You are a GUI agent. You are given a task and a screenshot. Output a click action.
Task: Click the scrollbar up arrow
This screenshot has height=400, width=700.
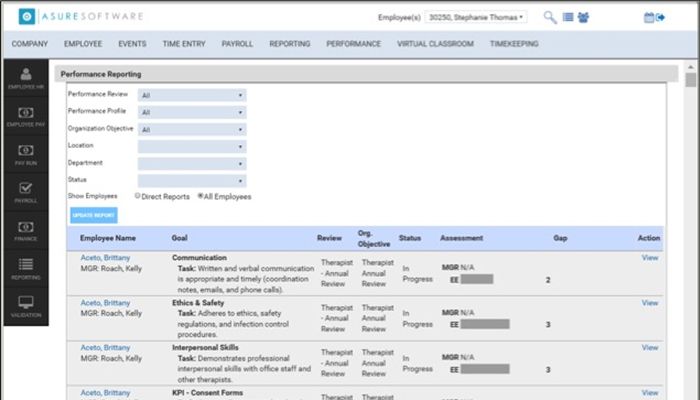pyautogui.click(x=691, y=67)
